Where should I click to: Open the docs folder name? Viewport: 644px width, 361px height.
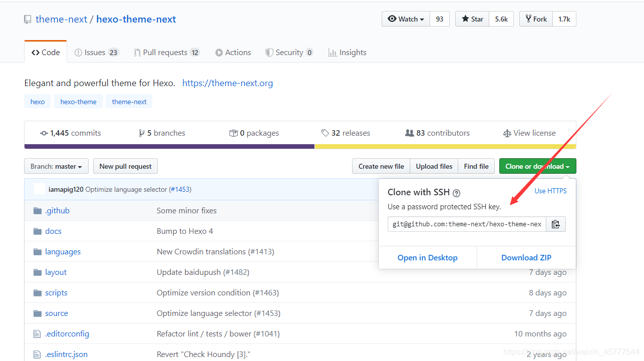pos(53,231)
